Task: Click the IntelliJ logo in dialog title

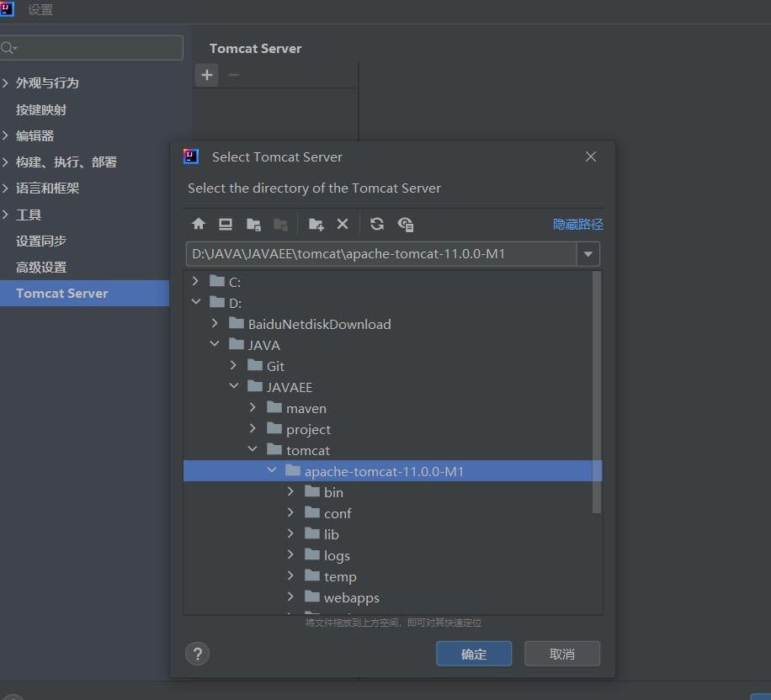Action: (x=191, y=156)
